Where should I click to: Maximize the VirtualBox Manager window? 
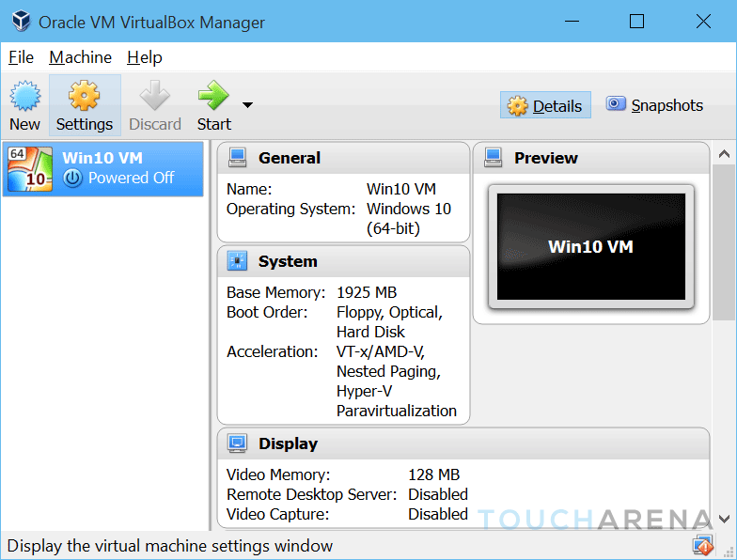coord(637,21)
